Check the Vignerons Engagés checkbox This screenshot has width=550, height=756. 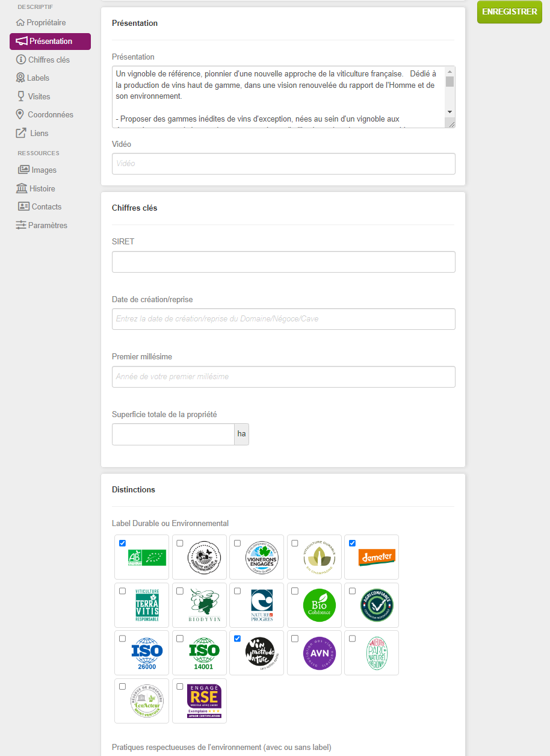tap(238, 543)
